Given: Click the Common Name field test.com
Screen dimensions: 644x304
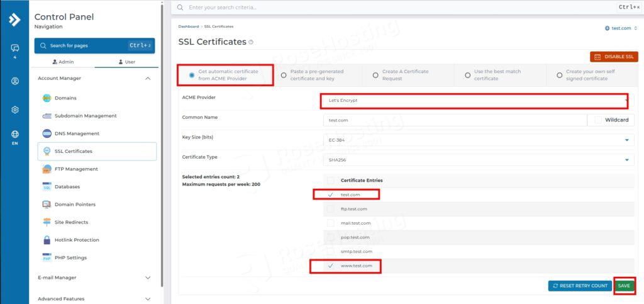Looking at the screenshot, I should click(x=455, y=120).
